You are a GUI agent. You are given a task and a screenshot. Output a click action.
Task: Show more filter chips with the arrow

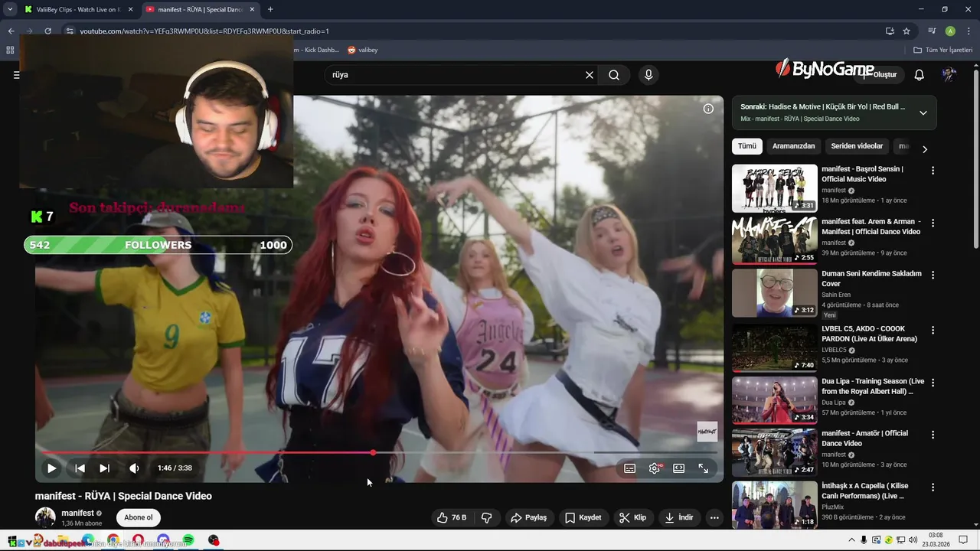[x=924, y=149]
